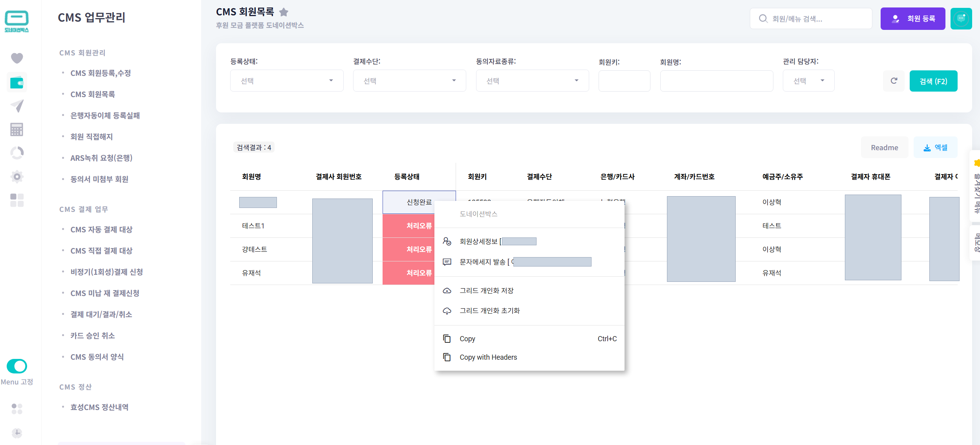
Task: Open 효성CMS 정산내역 link
Action: click(x=99, y=407)
